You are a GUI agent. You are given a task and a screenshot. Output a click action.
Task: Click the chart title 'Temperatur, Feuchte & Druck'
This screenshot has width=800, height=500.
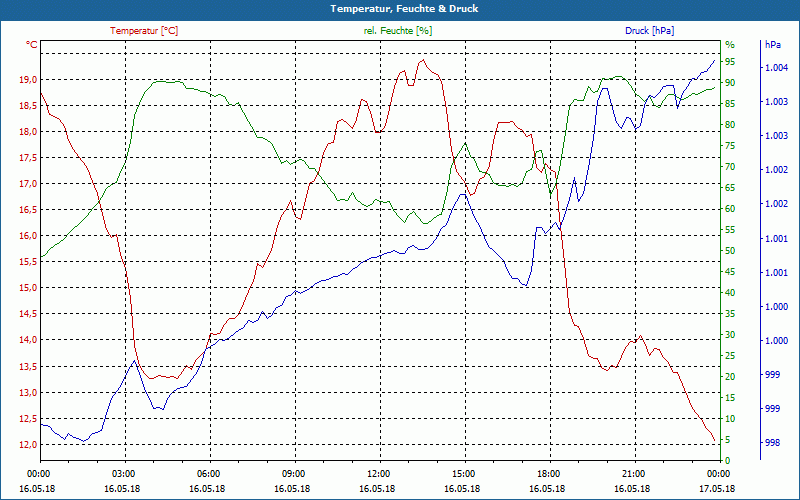click(x=404, y=9)
